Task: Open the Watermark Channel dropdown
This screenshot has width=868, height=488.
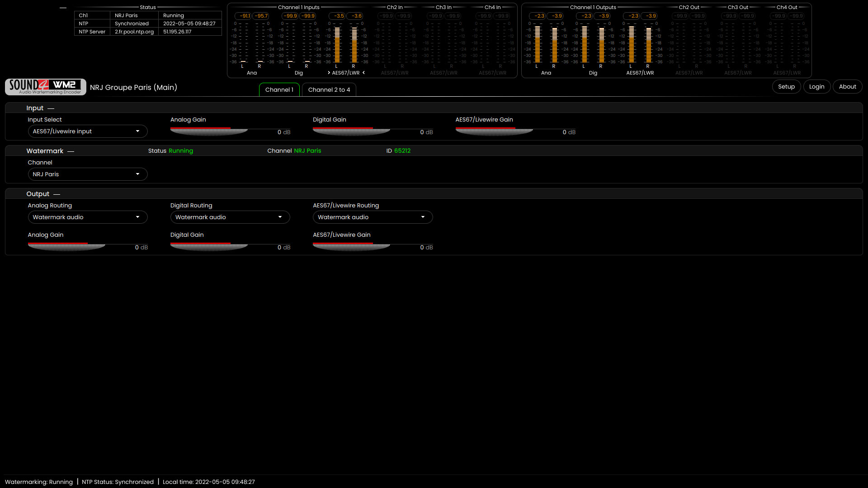Action: tap(87, 174)
